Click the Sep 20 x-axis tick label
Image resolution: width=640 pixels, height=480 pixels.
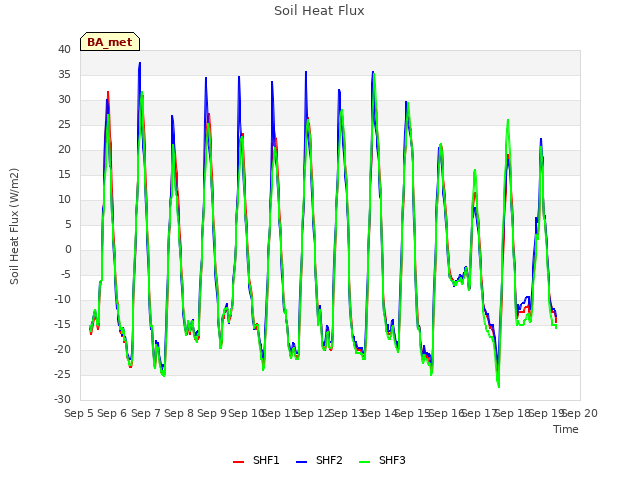[580, 413]
